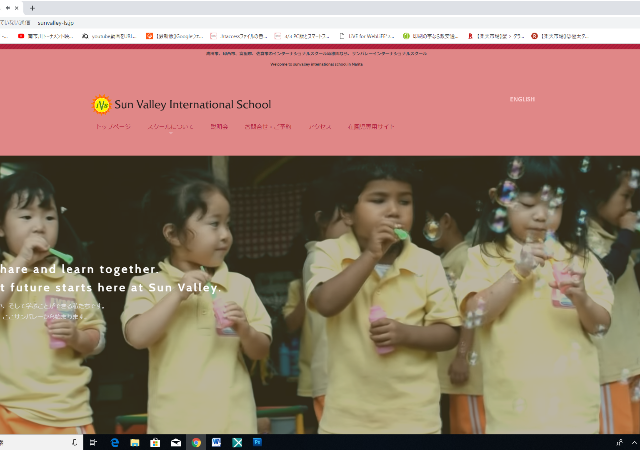Screen dimensions: 640x450
Task: Open スクールについて navigation menu
Action: pyautogui.click(x=171, y=127)
